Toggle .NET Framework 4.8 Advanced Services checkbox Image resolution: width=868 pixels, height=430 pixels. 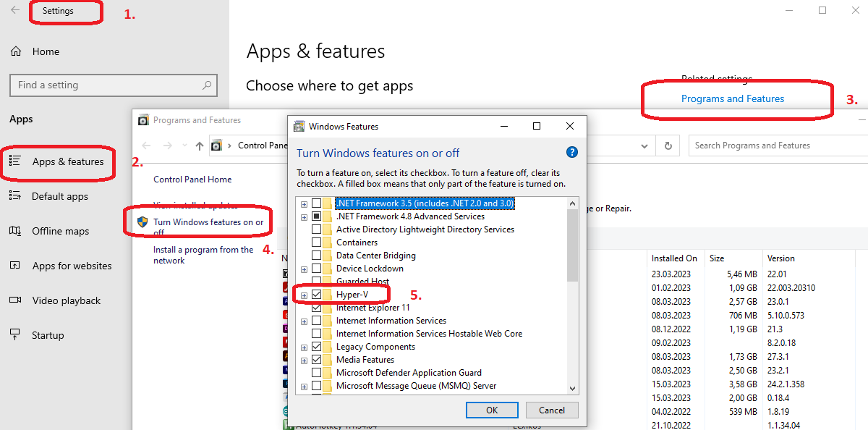click(x=316, y=216)
